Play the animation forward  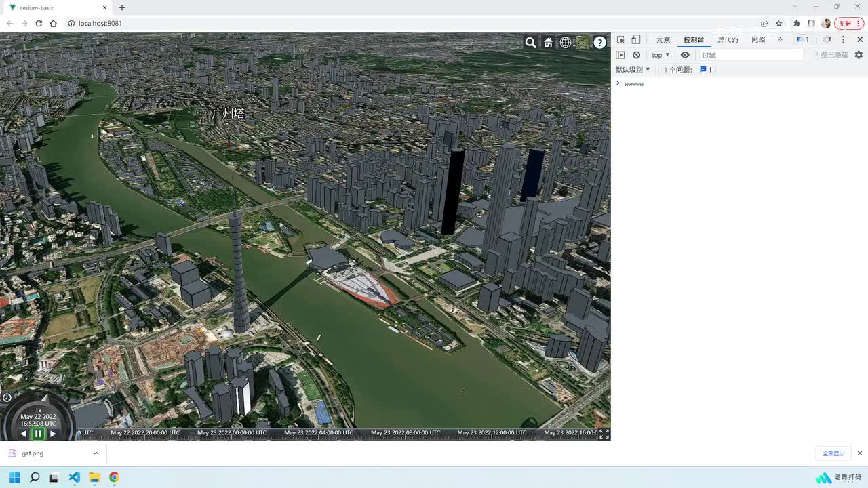click(x=53, y=434)
